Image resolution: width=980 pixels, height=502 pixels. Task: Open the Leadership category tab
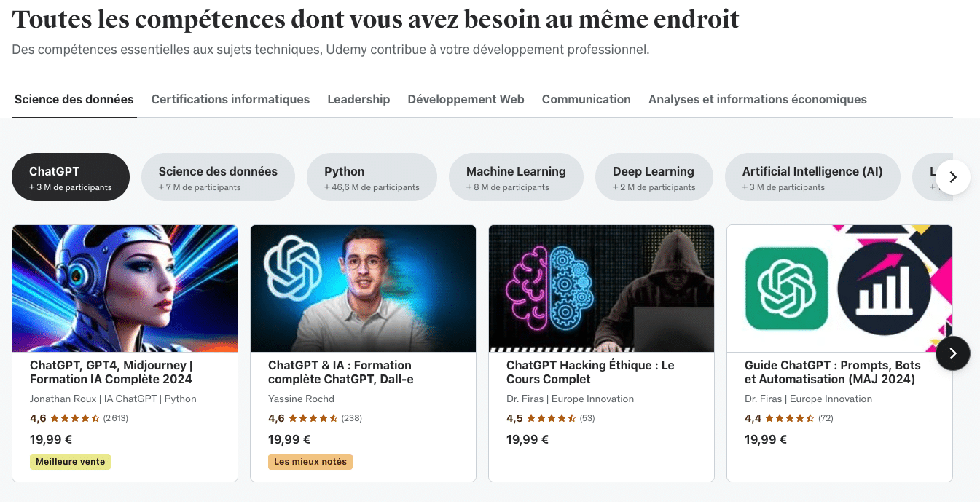(x=358, y=99)
